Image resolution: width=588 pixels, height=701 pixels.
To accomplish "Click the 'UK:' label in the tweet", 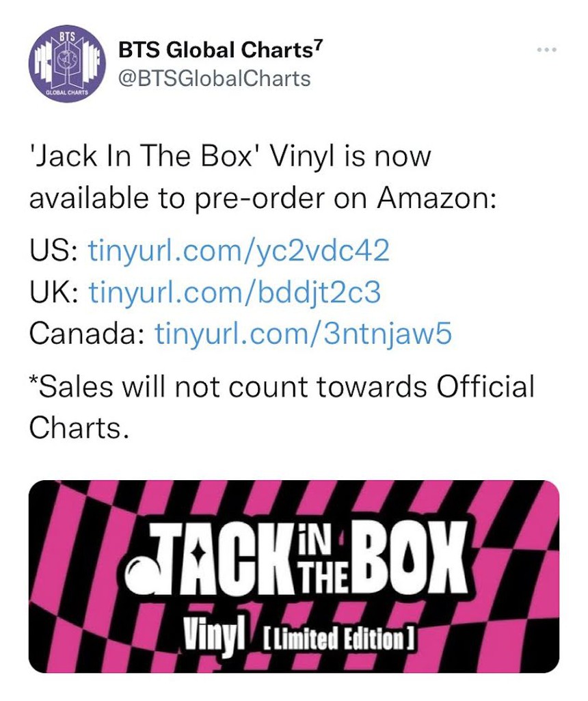I will [55, 293].
